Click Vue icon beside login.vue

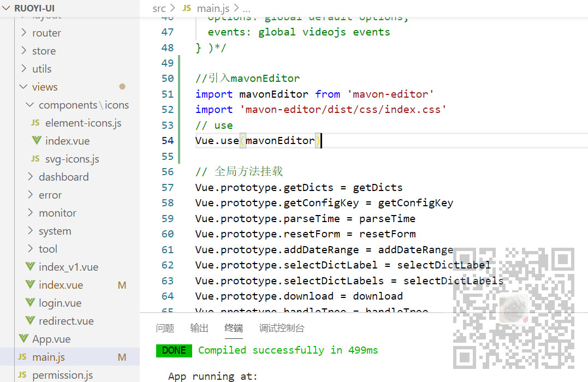click(30, 302)
